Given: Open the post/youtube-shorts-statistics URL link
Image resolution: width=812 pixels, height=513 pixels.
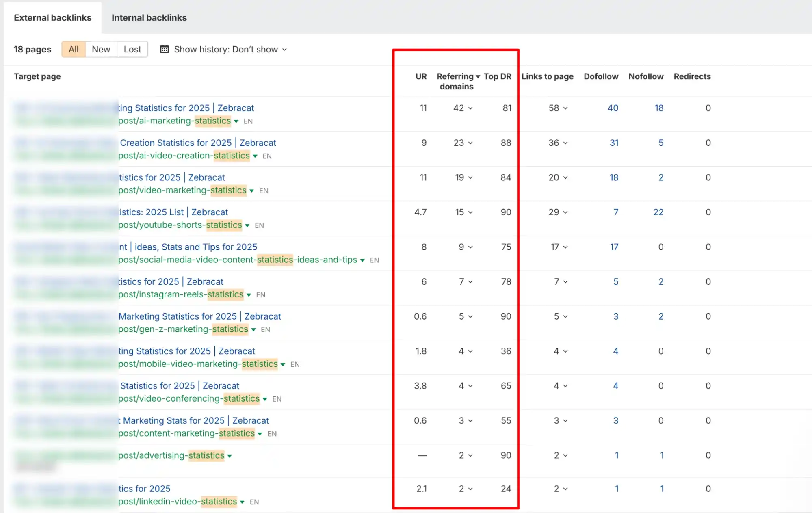Looking at the screenshot, I should click(x=180, y=225).
